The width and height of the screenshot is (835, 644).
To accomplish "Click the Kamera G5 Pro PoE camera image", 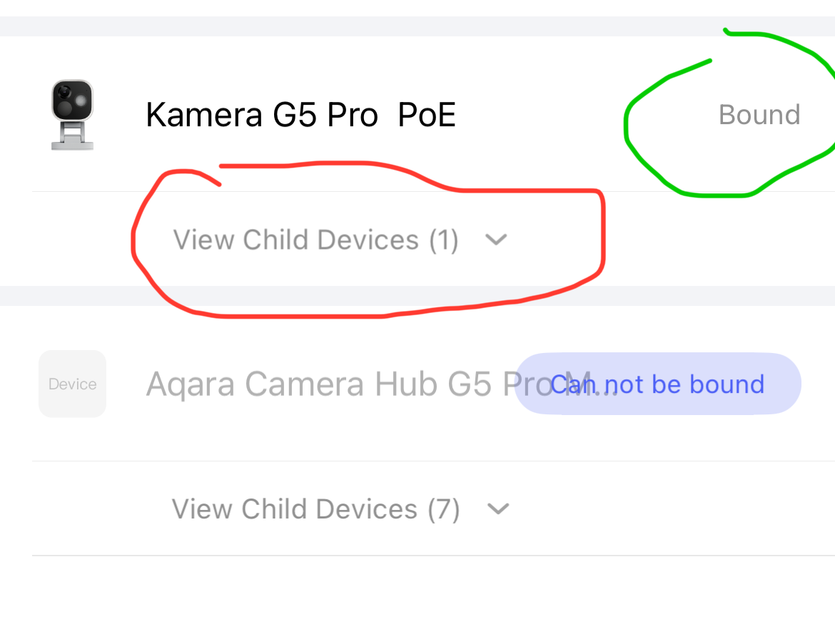I will (x=72, y=114).
